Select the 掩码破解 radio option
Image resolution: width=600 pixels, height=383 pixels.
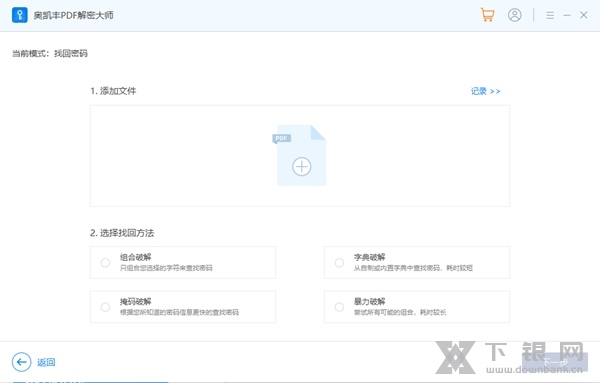click(105, 307)
